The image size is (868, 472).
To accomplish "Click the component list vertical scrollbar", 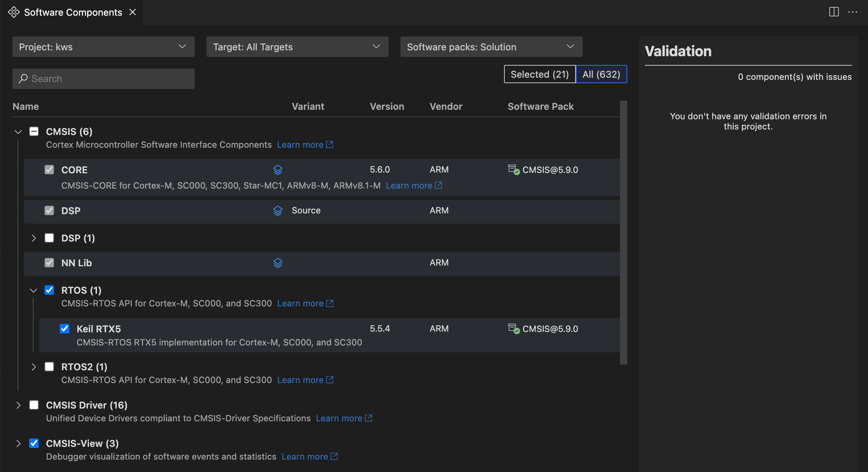I will [624, 232].
